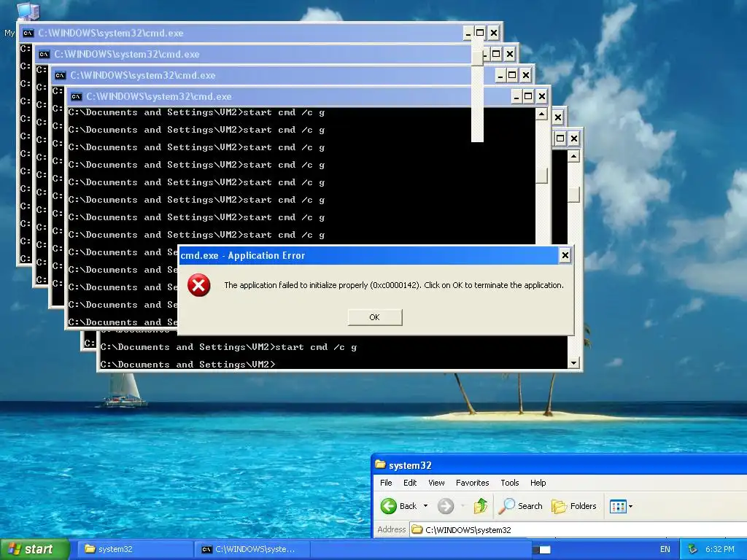Open the Views dropdown in Explorer toolbar
747x560 pixels.
pyautogui.click(x=622, y=506)
